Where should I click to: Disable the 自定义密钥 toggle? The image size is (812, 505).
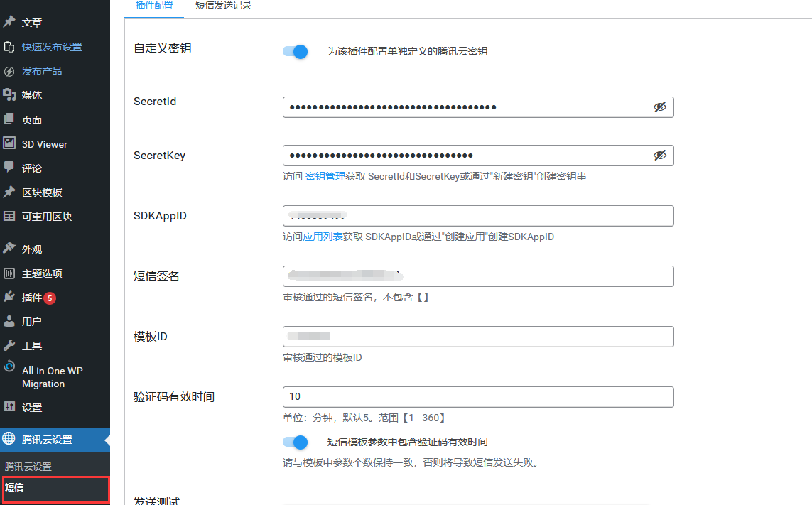coord(294,51)
